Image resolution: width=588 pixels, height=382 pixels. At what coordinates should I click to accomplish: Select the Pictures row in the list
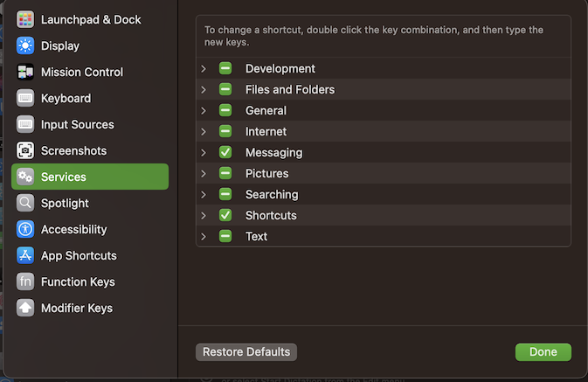tap(266, 173)
